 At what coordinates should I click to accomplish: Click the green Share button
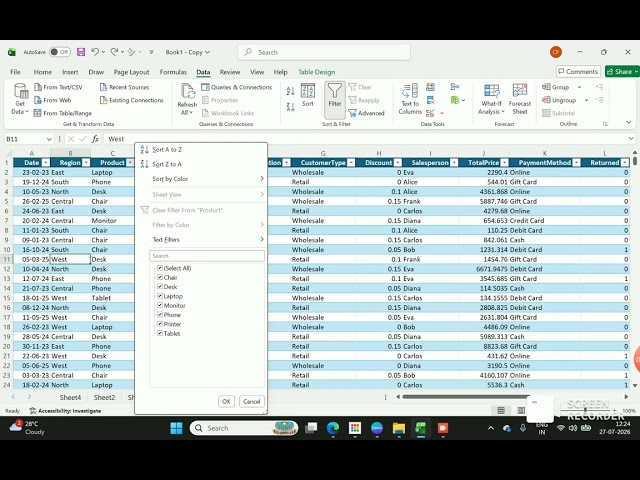pos(622,72)
